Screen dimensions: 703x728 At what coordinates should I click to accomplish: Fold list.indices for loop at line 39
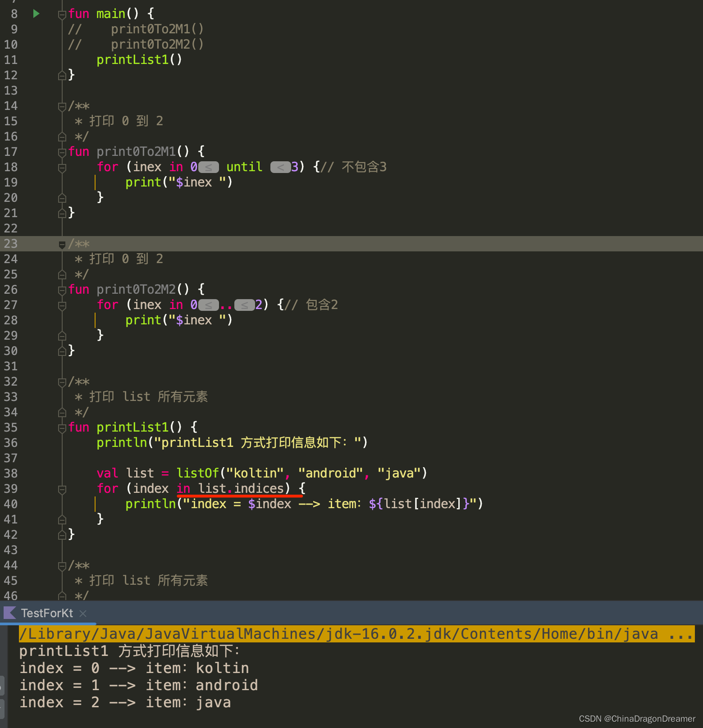click(62, 490)
